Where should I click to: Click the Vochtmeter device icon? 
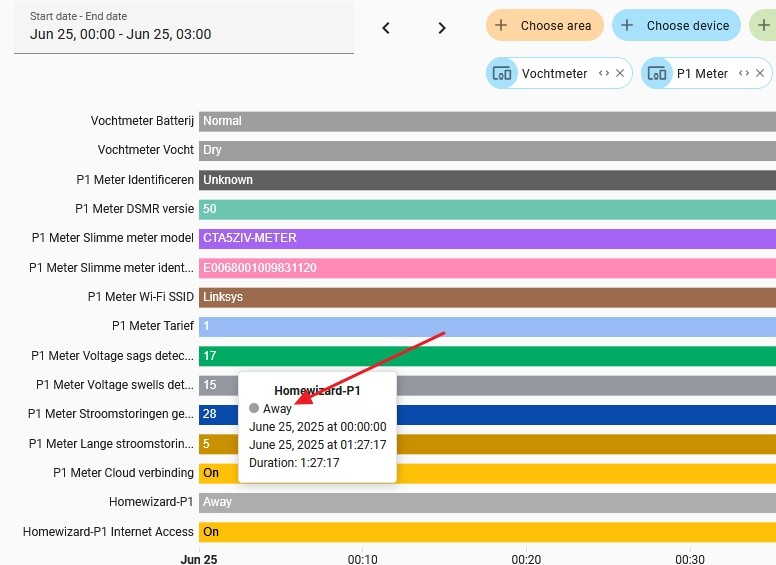(502, 74)
